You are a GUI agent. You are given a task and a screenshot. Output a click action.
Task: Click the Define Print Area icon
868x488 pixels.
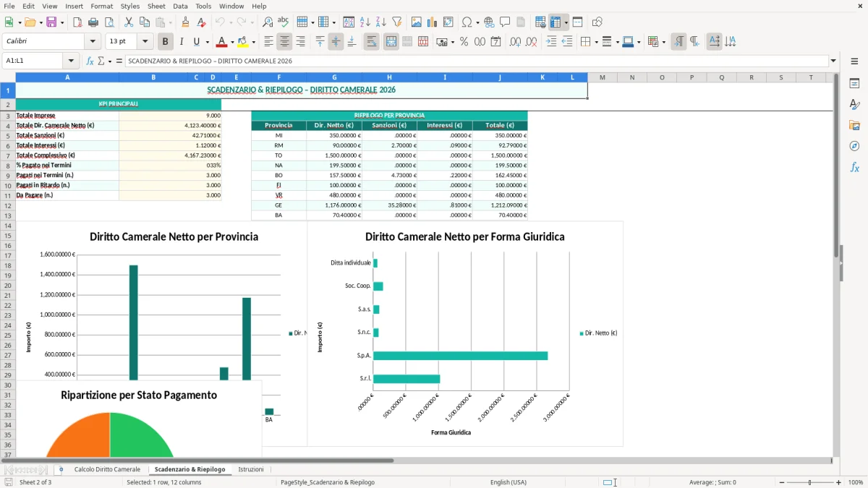point(540,22)
